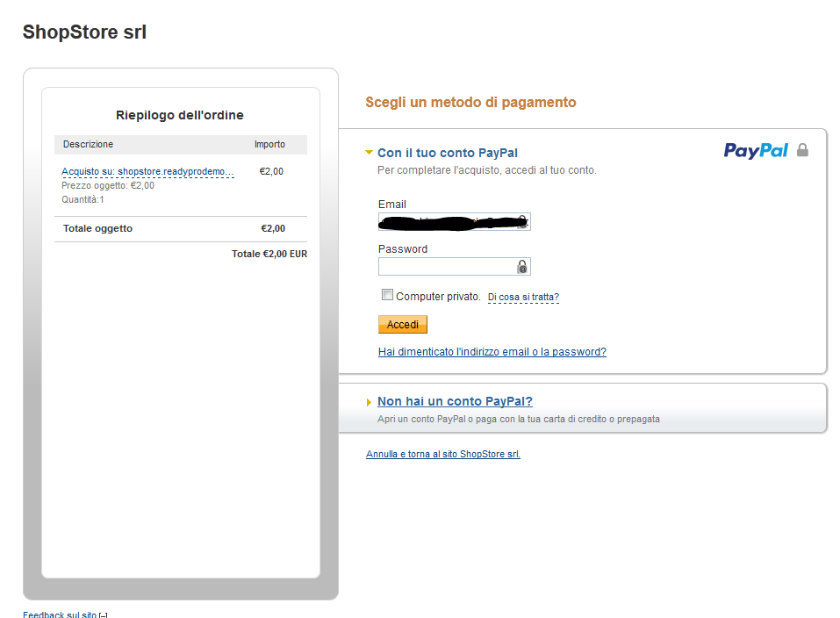Click the 'Feedback sul sito' link

coord(60,614)
